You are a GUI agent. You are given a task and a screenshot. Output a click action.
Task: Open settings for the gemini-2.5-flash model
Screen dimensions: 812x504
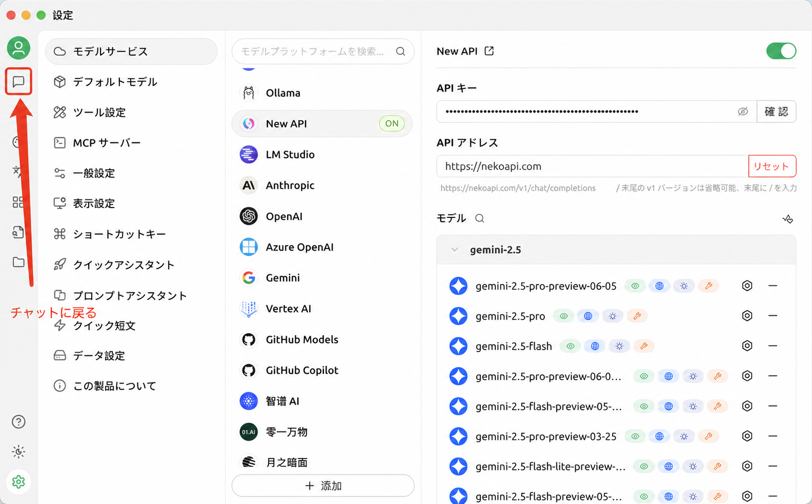click(x=747, y=346)
